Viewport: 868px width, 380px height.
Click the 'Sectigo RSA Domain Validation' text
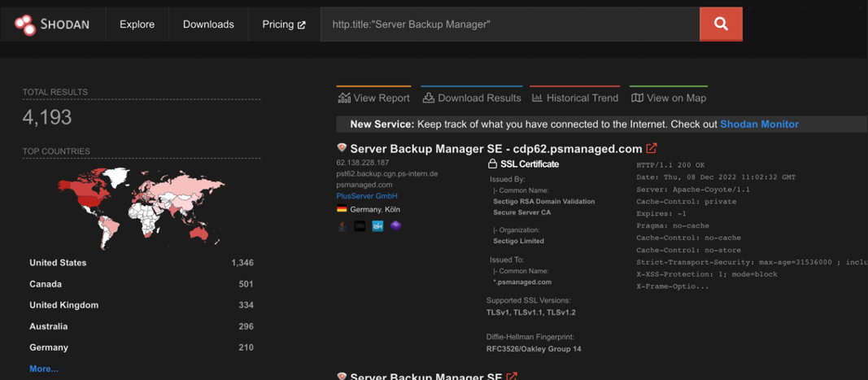coord(544,202)
